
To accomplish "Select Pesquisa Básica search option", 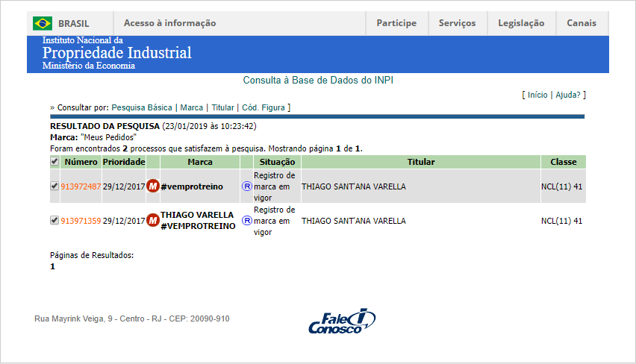I will [142, 107].
